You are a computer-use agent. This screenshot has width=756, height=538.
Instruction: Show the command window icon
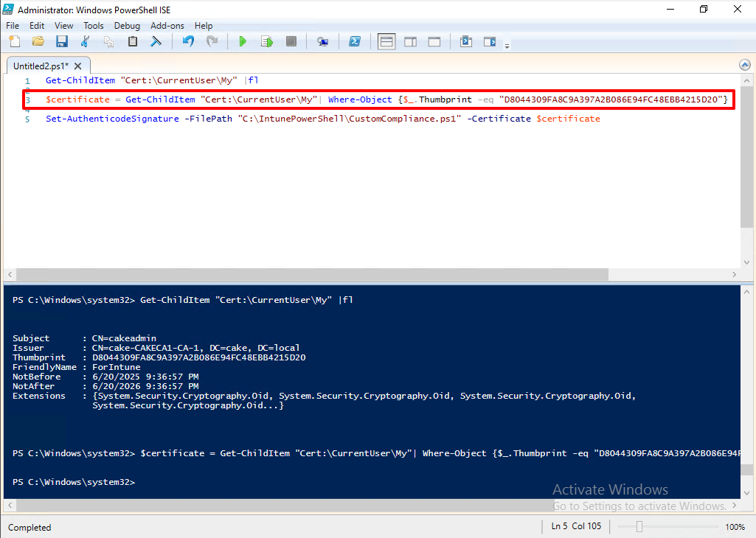(465, 41)
